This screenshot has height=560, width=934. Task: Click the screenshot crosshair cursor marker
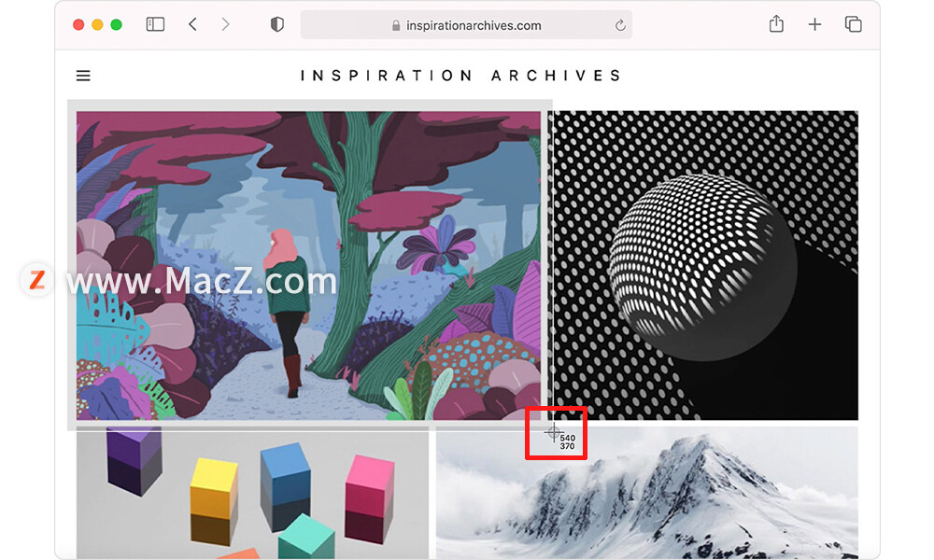(553, 433)
